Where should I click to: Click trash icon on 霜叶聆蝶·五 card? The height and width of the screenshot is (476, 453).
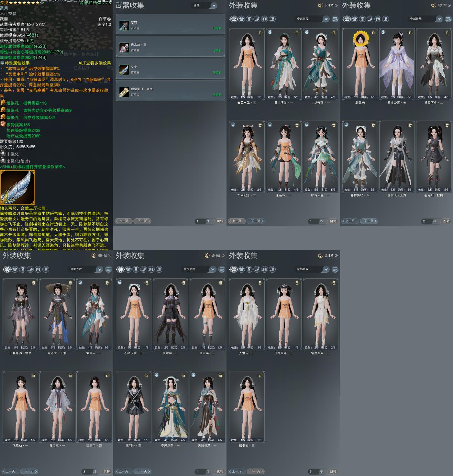410,33
